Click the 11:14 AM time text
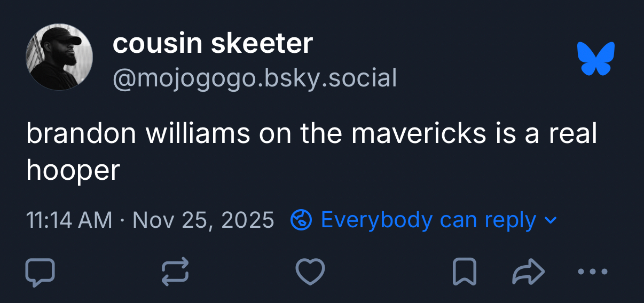Viewport: 644px width, 303px height. [x=69, y=220]
